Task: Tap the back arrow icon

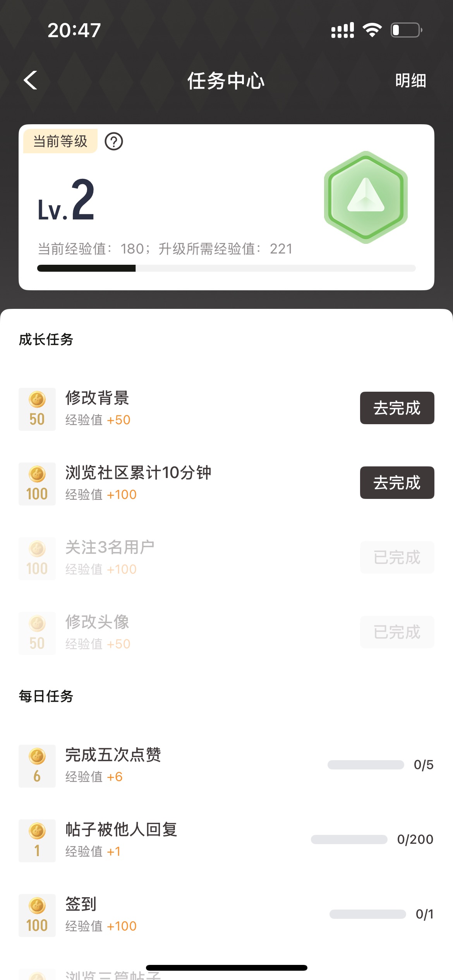Action: coord(31,81)
